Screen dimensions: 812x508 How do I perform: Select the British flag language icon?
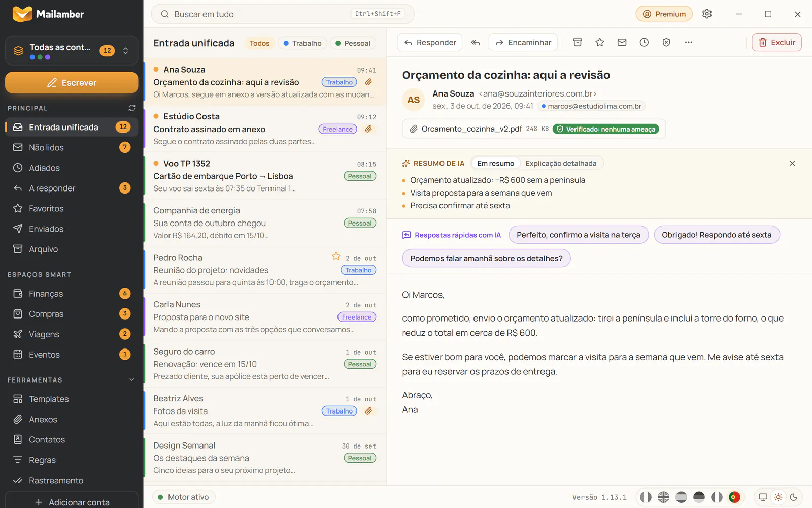tap(663, 497)
